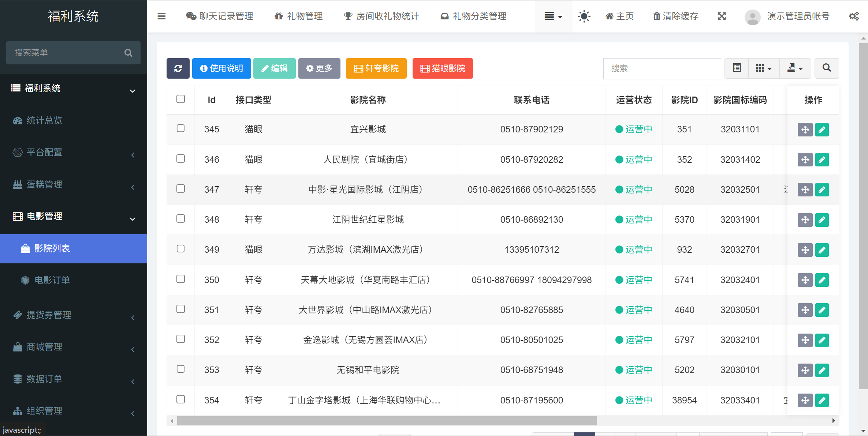Click the orange 轩夸影院 button
868x436 pixels.
click(x=376, y=68)
